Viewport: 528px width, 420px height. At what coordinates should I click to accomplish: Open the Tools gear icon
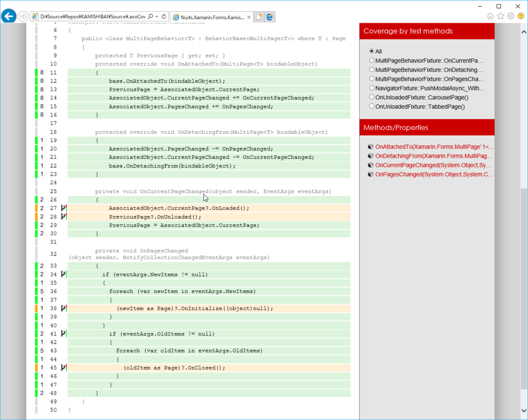tap(511, 16)
